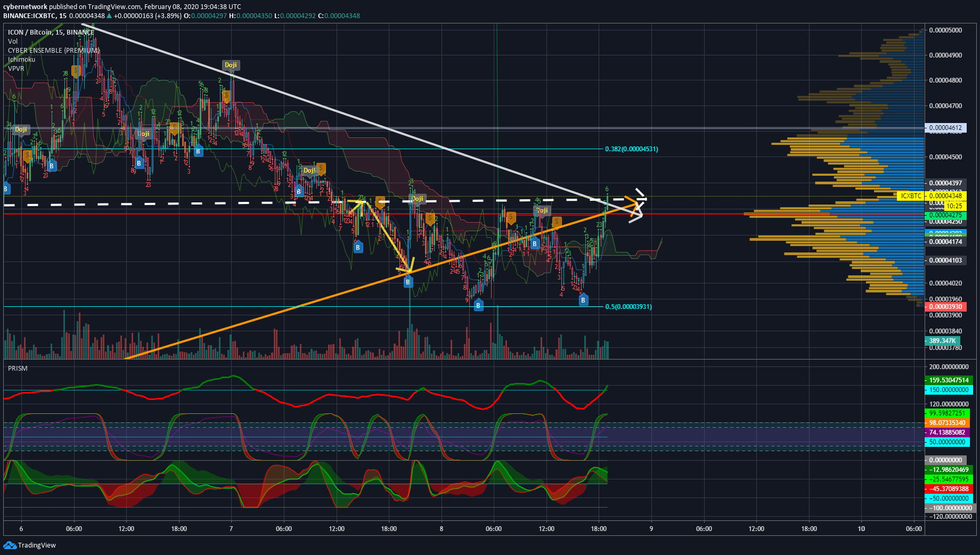Click the day 8 label on the time axis
The image size is (980, 555).
pos(441,529)
